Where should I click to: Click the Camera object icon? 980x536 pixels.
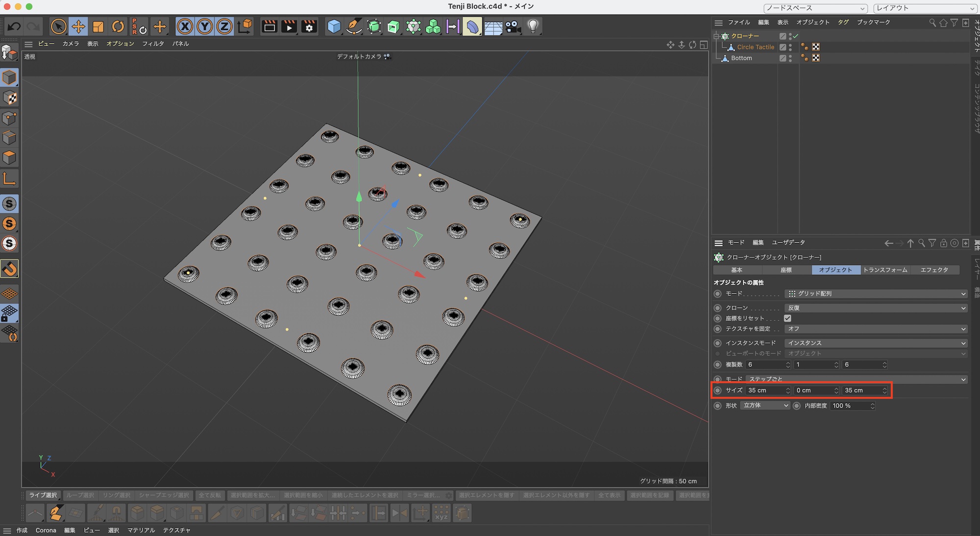(x=513, y=26)
